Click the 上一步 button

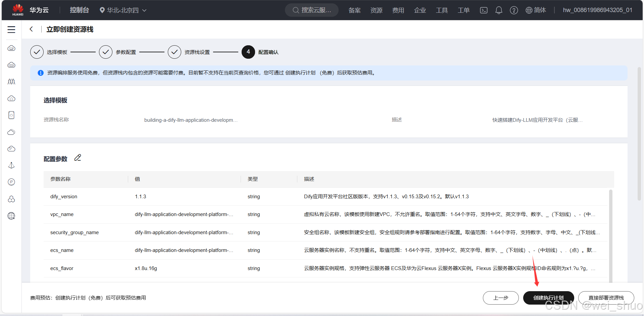click(x=501, y=298)
